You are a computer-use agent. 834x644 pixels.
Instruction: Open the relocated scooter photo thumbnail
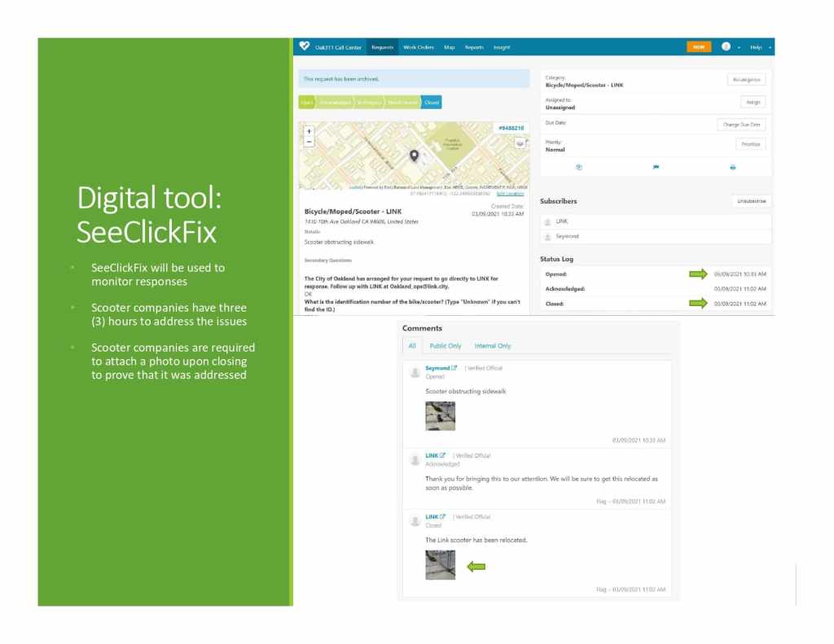pyautogui.click(x=440, y=565)
